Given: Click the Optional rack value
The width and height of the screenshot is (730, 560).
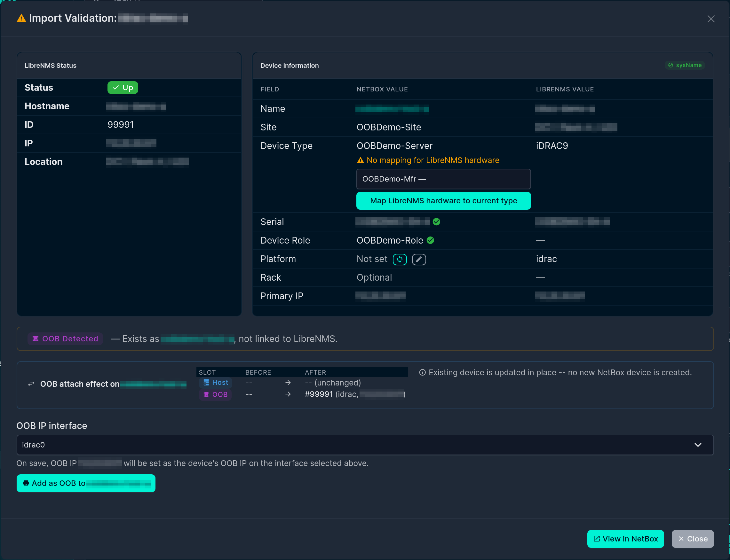Looking at the screenshot, I should 374,278.
